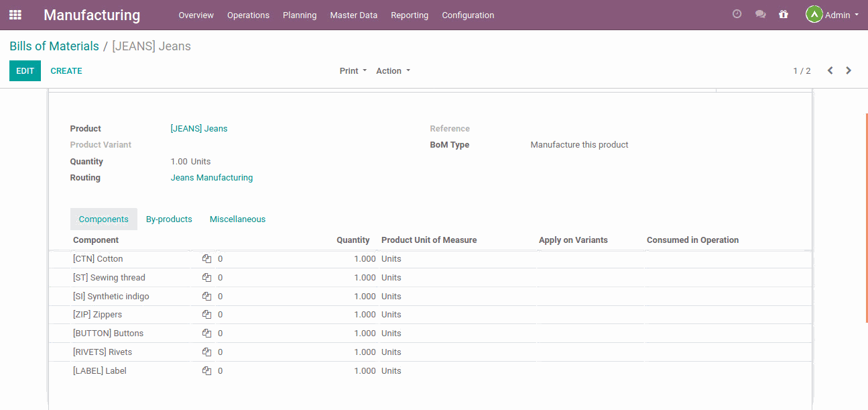This screenshot has height=410, width=868.
Task: Go to next record arrow
Action: pyautogui.click(x=849, y=70)
